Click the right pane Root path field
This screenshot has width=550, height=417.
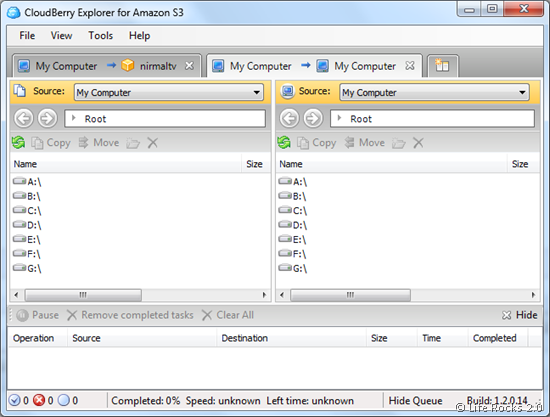(432, 119)
